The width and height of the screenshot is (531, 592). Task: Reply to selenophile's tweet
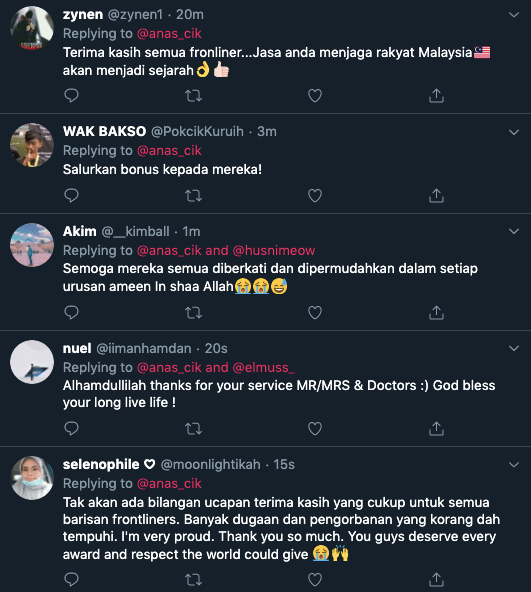click(x=71, y=579)
